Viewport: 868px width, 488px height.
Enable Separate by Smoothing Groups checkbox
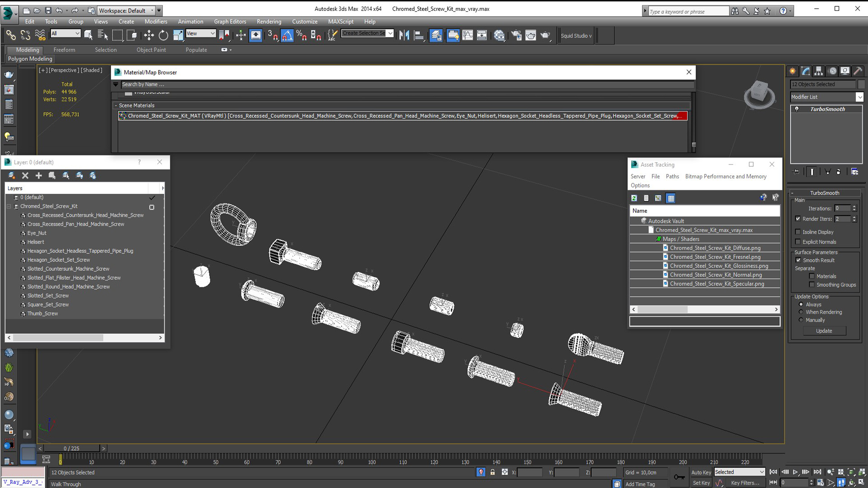pos(812,285)
